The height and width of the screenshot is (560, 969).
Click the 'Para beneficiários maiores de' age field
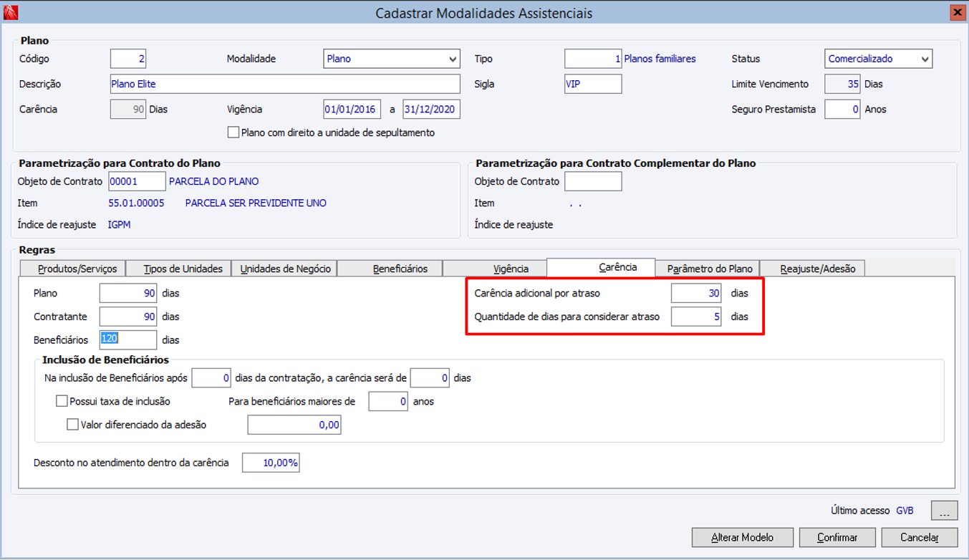coord(388,402)
